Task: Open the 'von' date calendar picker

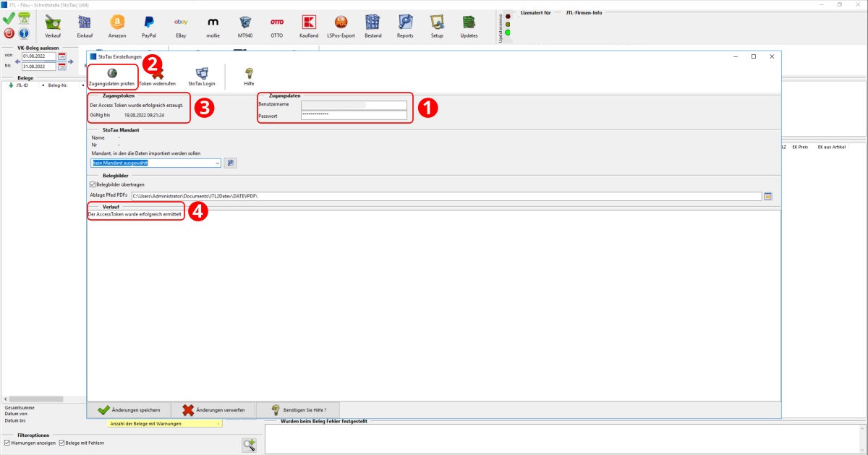Action: pyautogui.click(x=62, y=56)
